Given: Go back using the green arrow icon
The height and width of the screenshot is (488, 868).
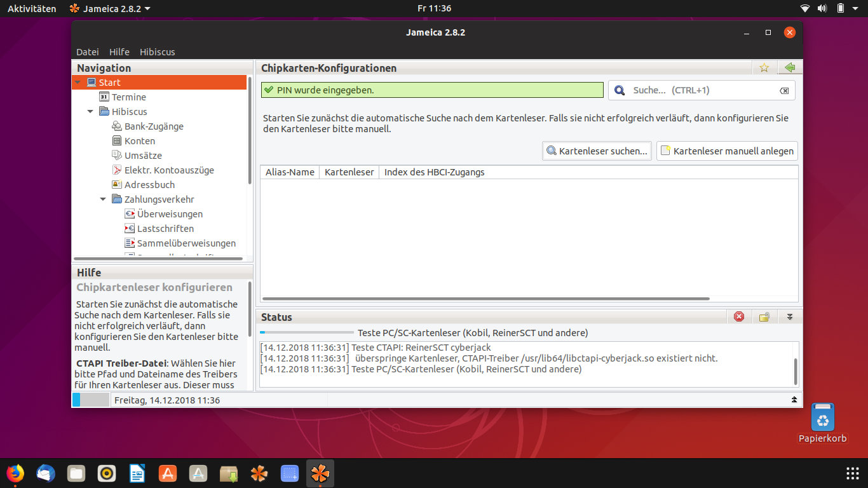Looking at the screenshot, I should pyautogui.click(x=790, y=68).
